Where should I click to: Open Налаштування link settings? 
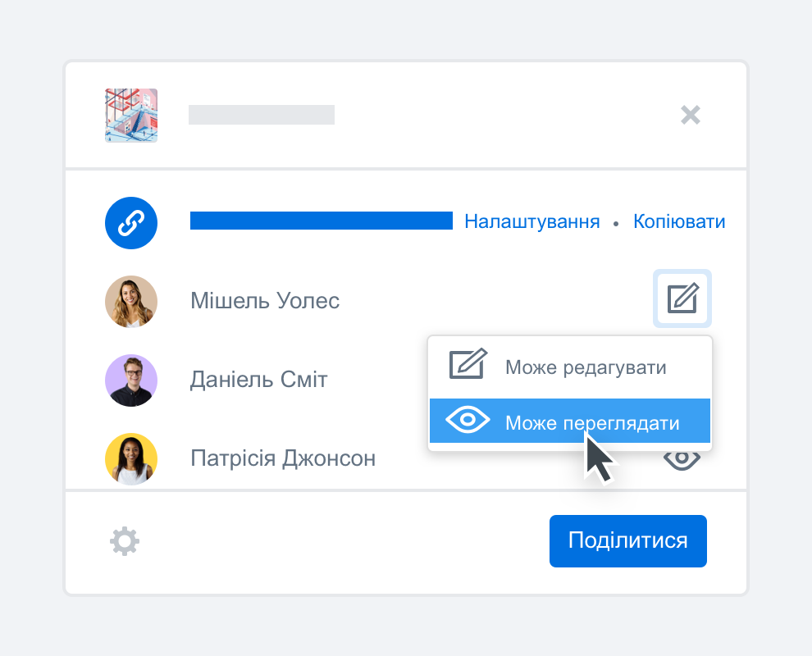531,221
